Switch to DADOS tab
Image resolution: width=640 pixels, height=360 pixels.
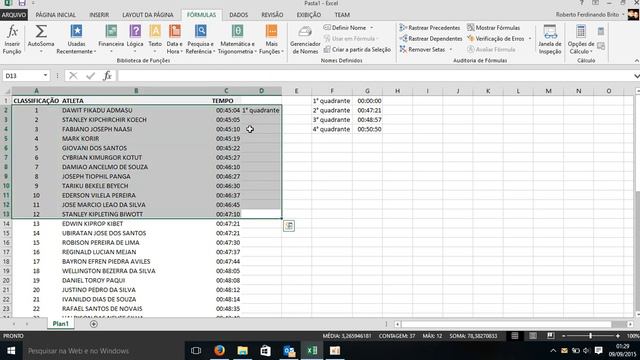[x=239, y=15]
